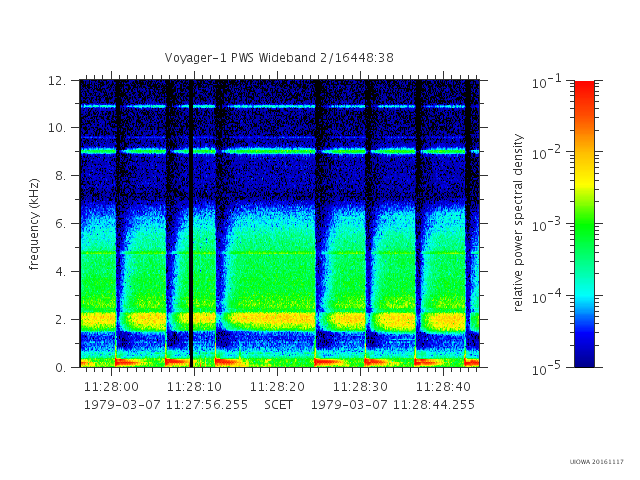Click the '4.' frequency axis tick label
This screenshot has width=640, height=480.
(x=61, y=272)
